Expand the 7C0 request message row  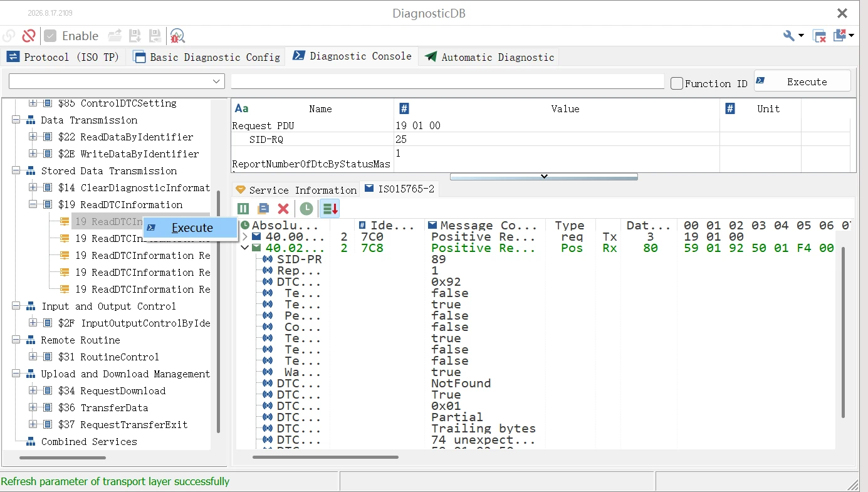pos(245,237)
